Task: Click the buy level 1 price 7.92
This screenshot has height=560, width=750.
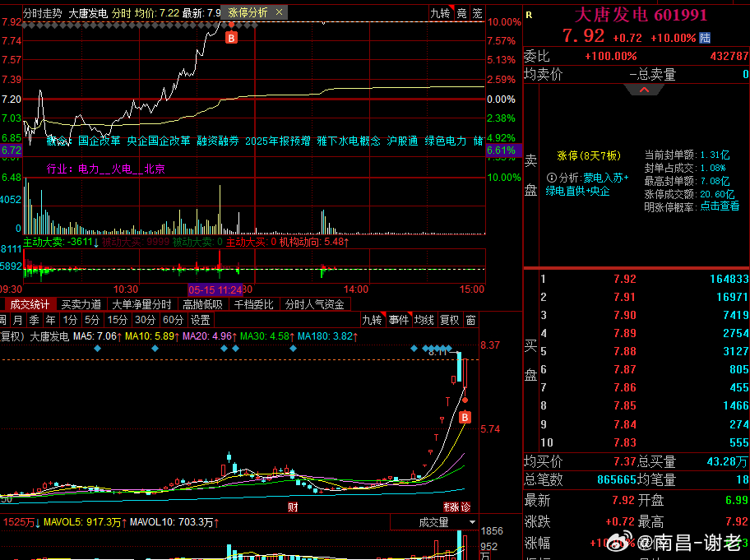Action: click(x=625, y=279)
